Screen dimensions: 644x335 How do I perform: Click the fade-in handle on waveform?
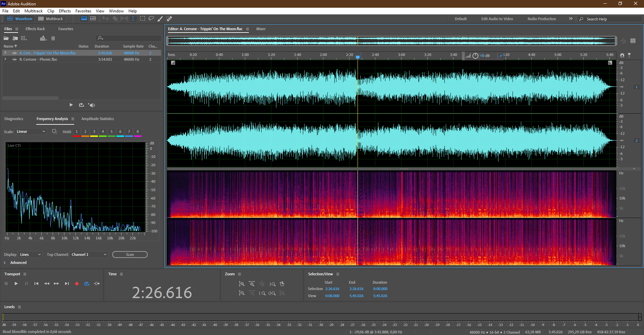[173, 63]
